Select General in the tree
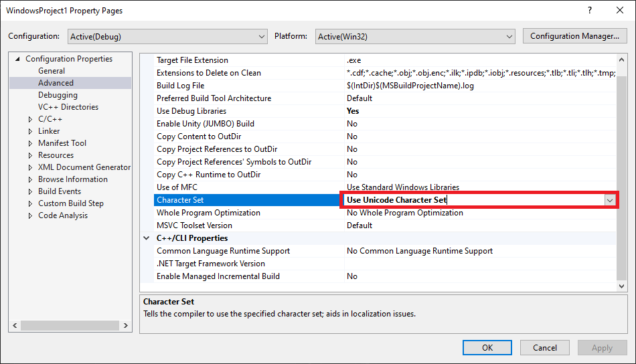This screenshot has height=364, width=636. tap(52, 70)
